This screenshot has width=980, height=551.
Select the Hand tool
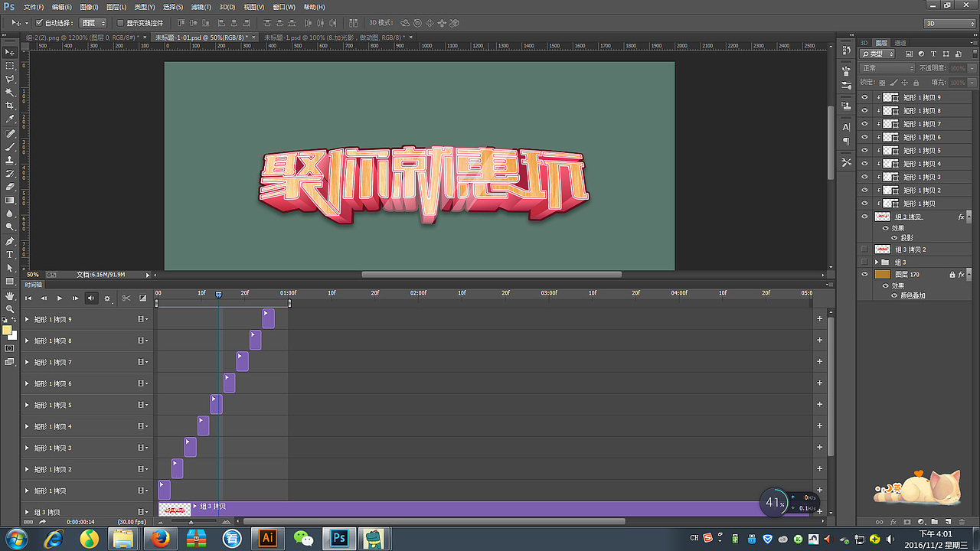point(10,295)
